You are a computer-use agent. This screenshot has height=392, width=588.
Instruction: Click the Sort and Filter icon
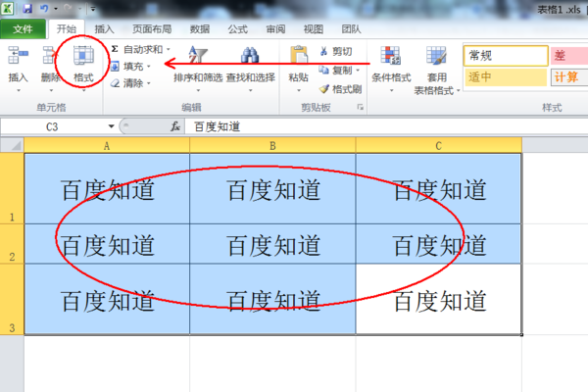point(198,55)
